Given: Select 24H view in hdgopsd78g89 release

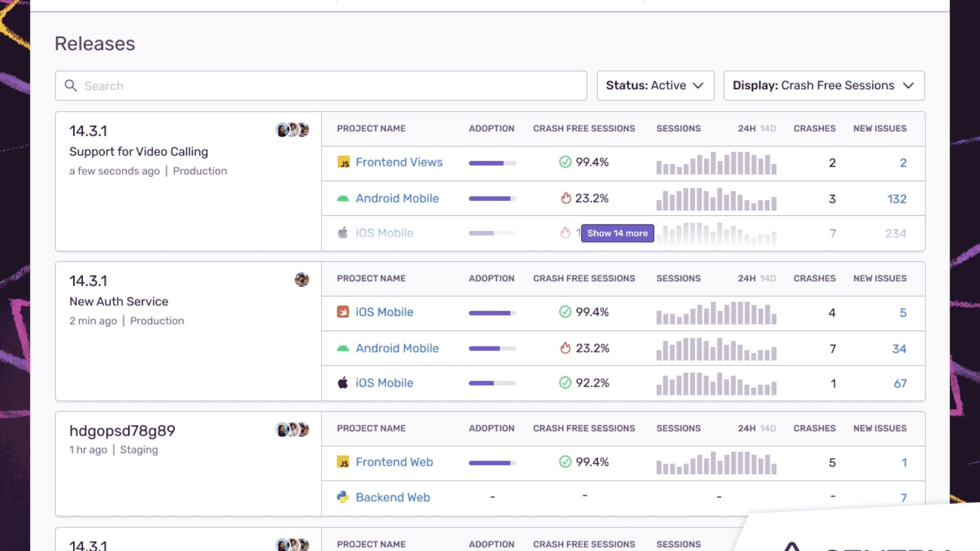Looking at the screenshot, I should [x=748, y=429].
